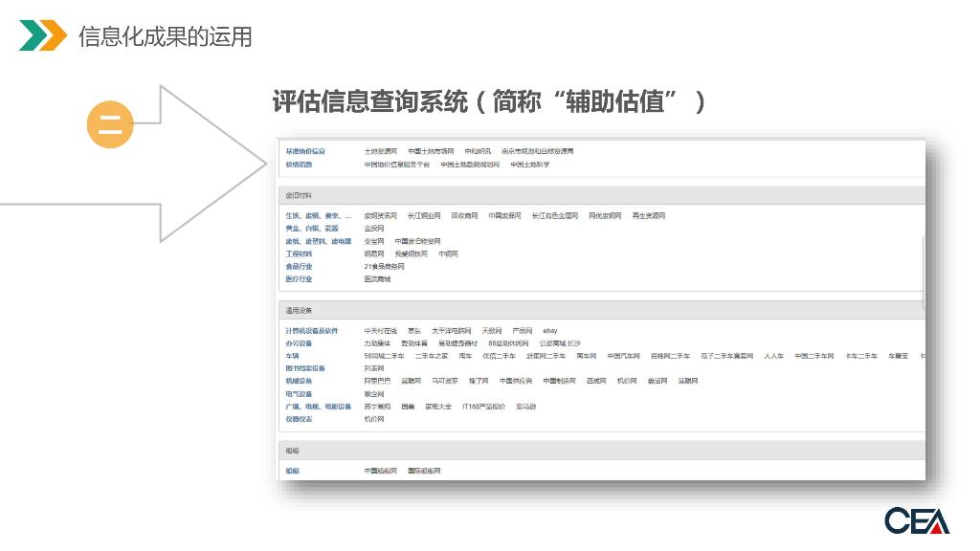This screenshot has width=980, height=551.
Task: Visit the 中关村在线 link
Action: click(381, 330)
